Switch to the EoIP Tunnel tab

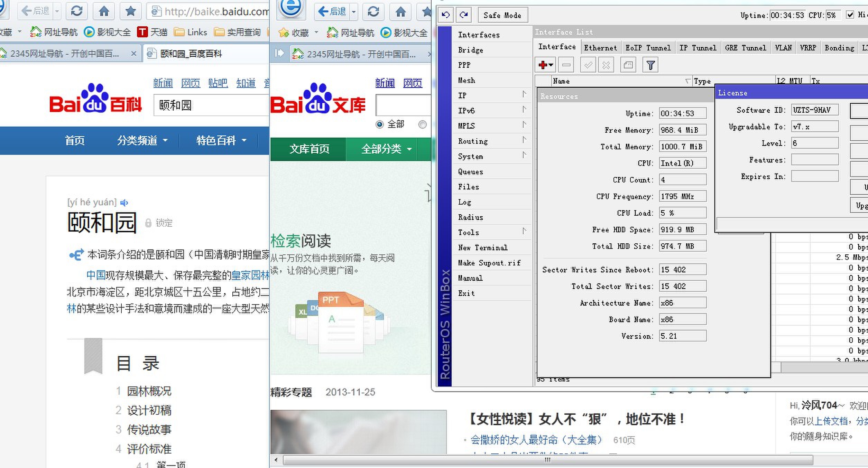pos(648,48)
